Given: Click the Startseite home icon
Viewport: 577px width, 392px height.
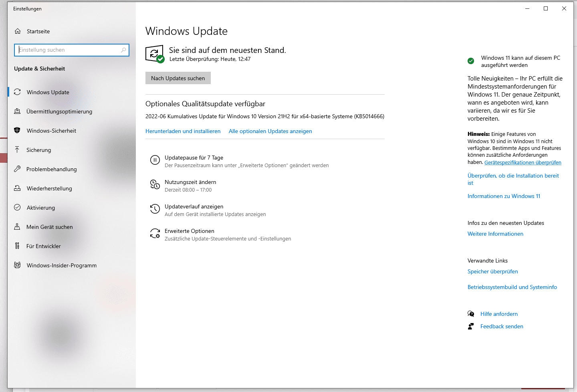Looking at the screenshot, I should click(18, 31).
